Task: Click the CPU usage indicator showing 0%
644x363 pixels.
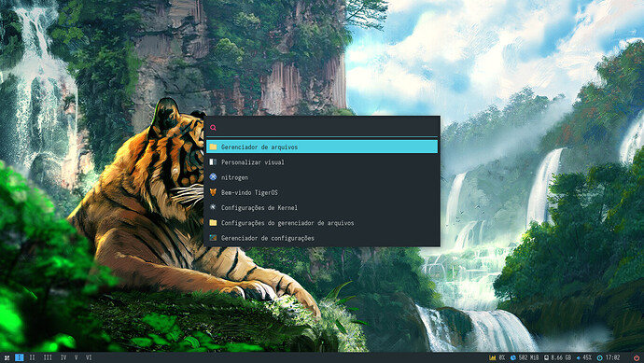Action: [x=497, y=357]
